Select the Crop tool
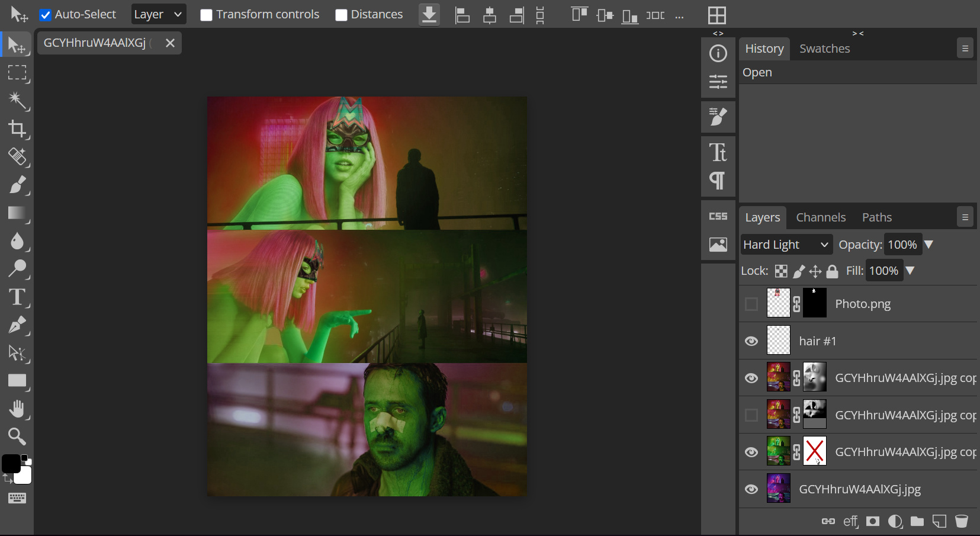This screenshot has width=980, height=536. (x=17, y=129)
